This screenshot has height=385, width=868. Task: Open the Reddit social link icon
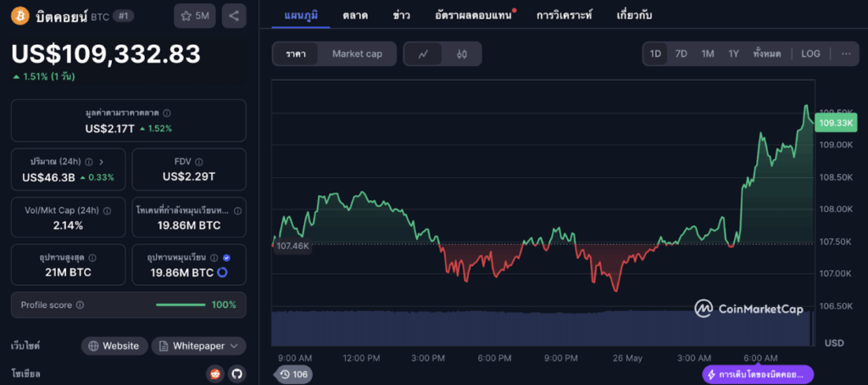(x=216, y=373)
